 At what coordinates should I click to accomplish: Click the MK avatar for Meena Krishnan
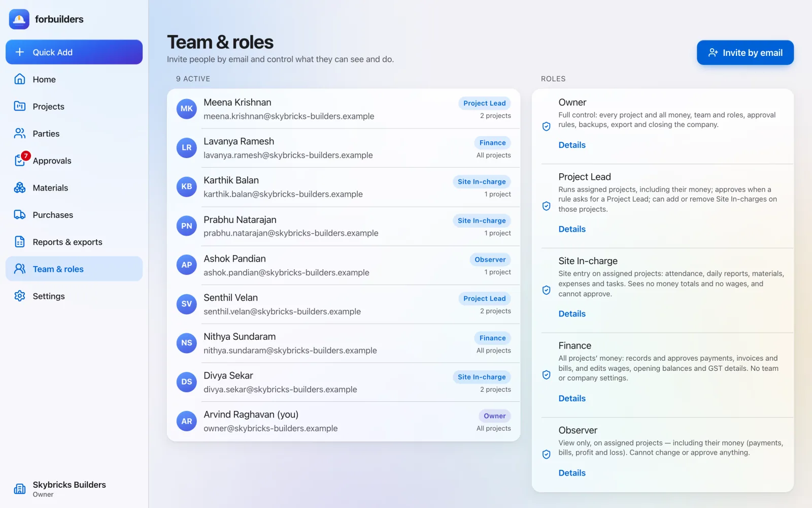[x=187, y=109]
